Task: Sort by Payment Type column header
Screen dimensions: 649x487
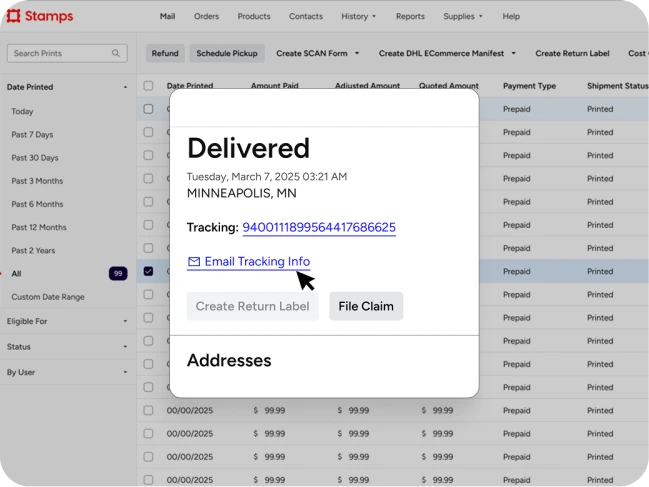Action: (529, 86)
